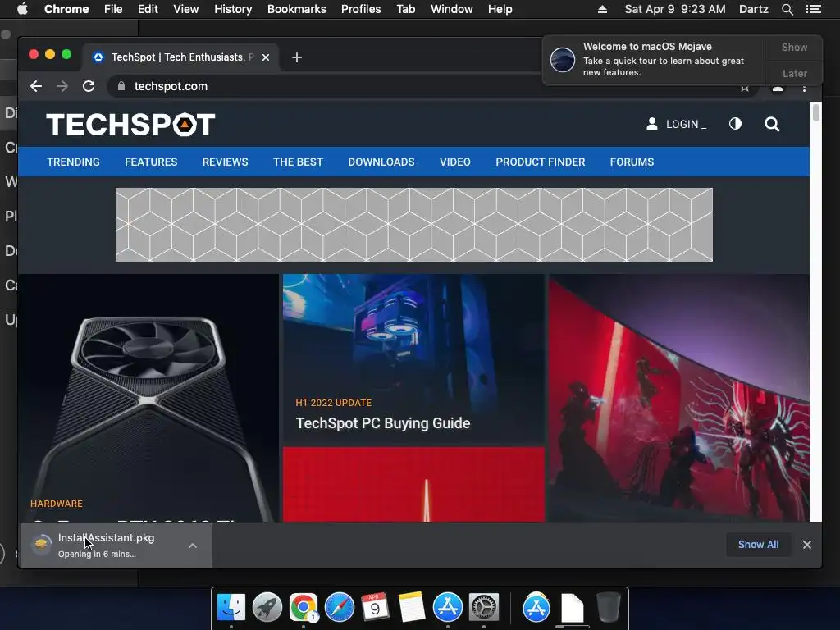This screenshot has height=630, width=840.
Task: Click the macOS Mojave notification icon
Action: coord(563,59)
